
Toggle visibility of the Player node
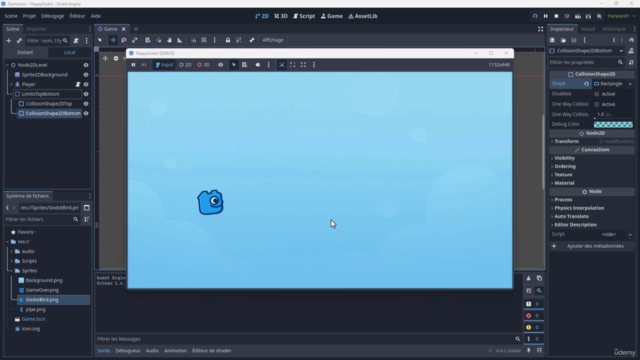[x=86, y=84]
